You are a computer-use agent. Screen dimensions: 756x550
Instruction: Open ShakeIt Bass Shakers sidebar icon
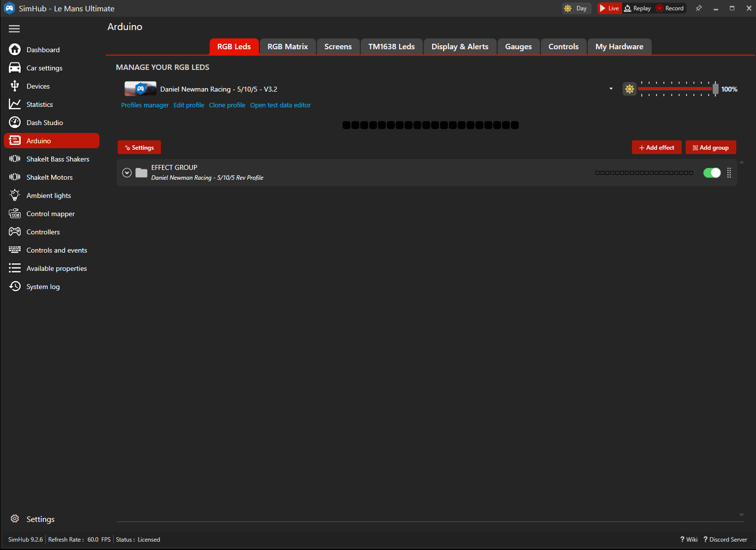click(15, 159)
